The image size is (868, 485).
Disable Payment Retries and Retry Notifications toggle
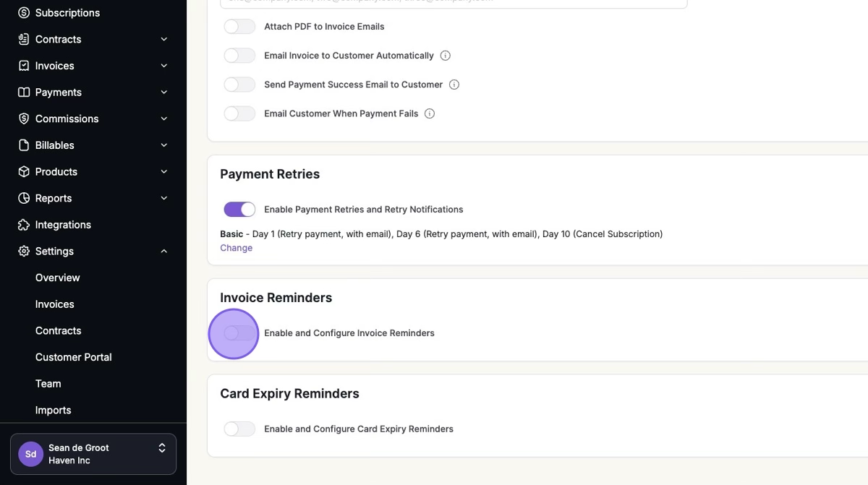pyautogui.click(x=239, y=210)
